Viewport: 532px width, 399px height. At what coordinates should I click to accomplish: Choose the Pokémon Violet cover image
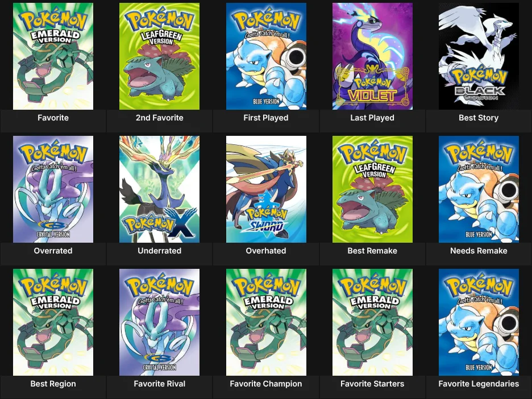click(x=372, y=56)
